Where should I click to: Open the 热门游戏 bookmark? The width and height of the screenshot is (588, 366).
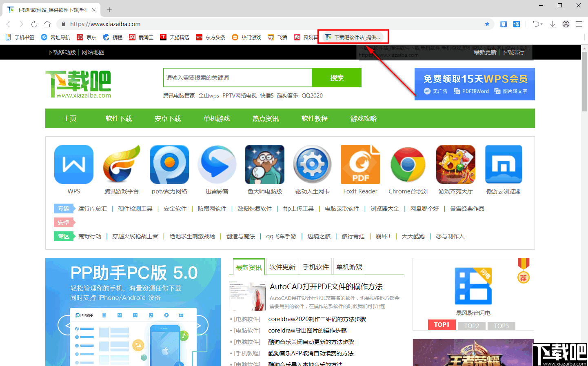246,37
